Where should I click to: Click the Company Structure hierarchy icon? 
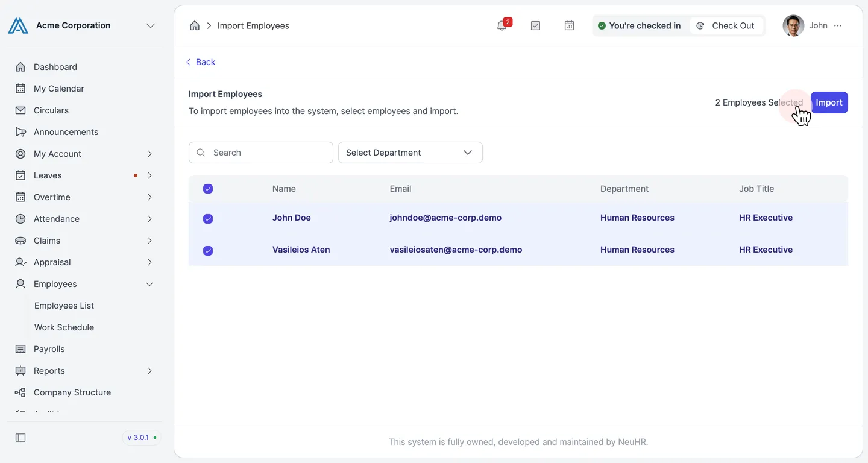click(x=20, y=392)
